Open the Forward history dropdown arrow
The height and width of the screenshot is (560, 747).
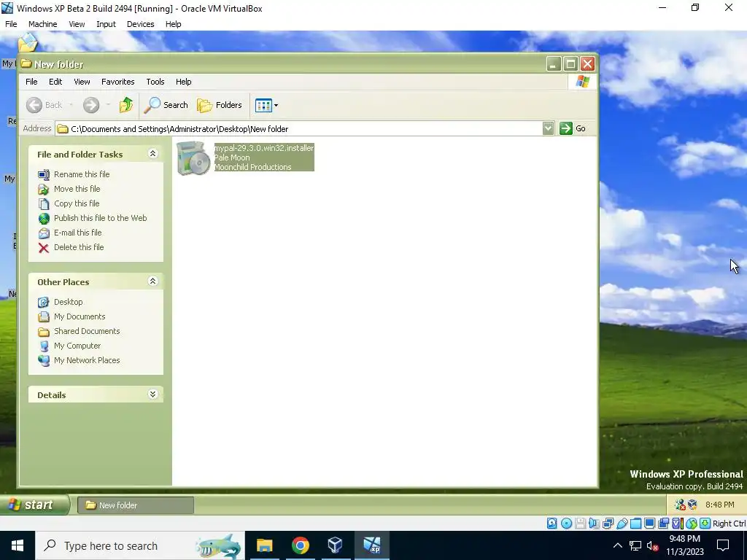tap(108, 105)
